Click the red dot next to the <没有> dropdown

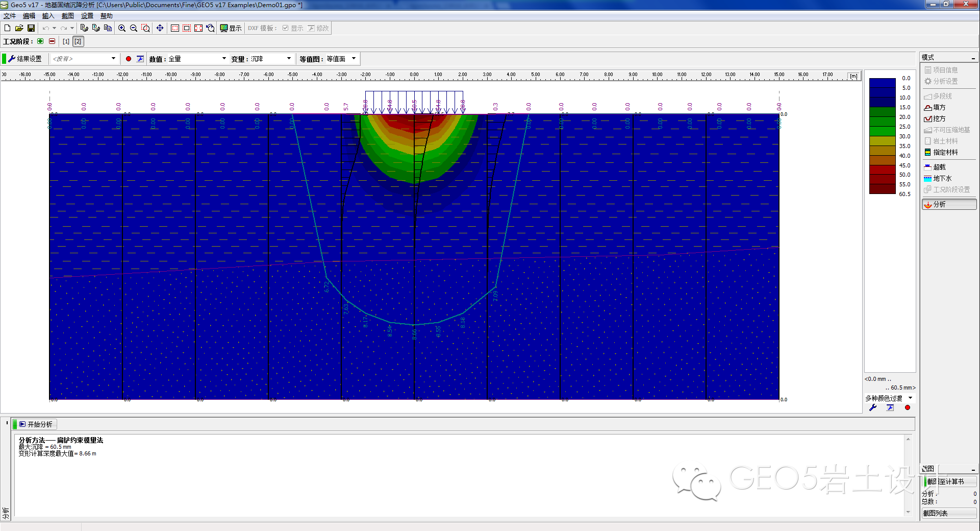(x=129, y=59)
